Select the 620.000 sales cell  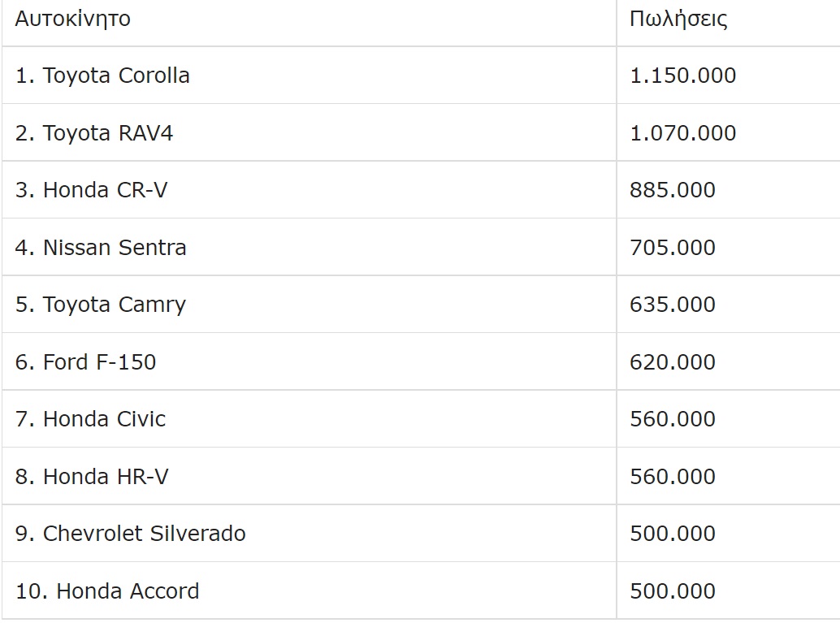672,361
